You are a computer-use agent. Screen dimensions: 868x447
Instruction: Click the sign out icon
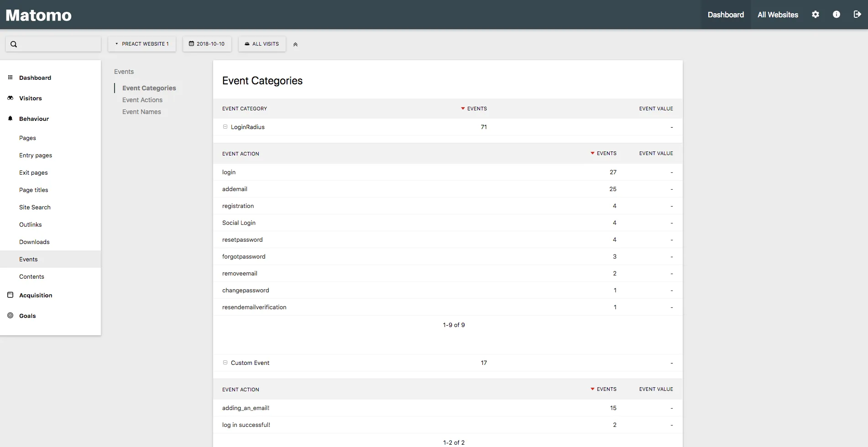pyautogui.click(x=858, y=14)
